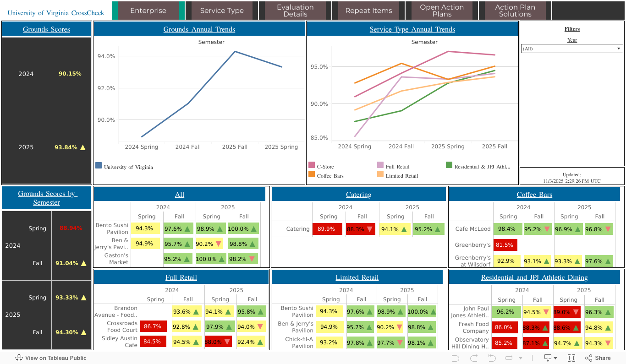Select Greenberry's 81.5% red cell
The height and width of the screenshot is (364, 626).
505,245
